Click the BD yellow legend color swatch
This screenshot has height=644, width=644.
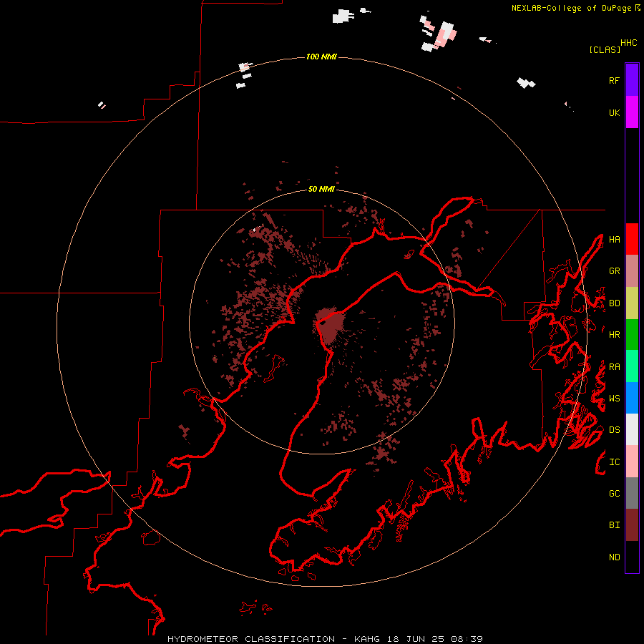click(632, 303)
